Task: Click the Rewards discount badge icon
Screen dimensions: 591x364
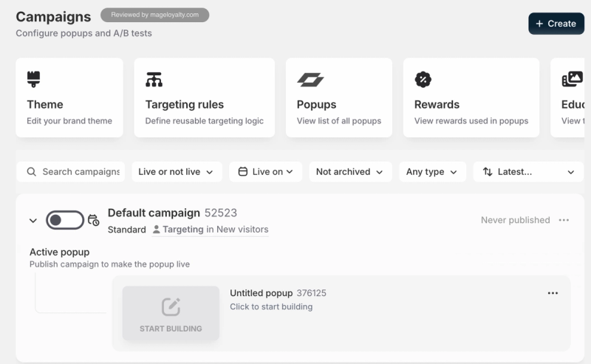Action: pos(423,80)
